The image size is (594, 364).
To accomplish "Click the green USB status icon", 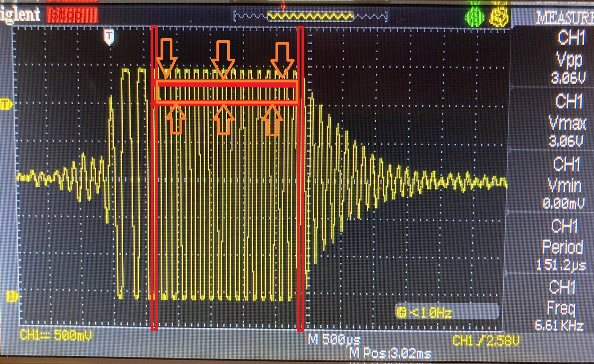I will 475,16.
